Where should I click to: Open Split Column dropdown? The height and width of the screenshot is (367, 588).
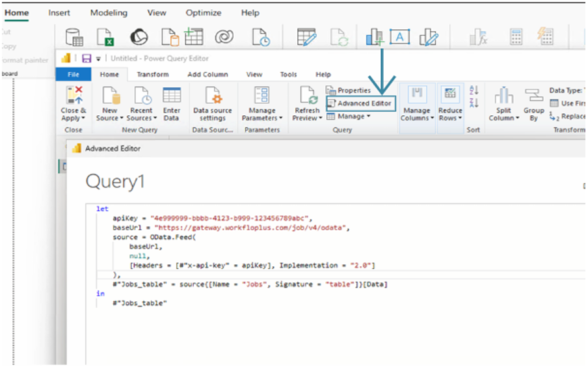pyautogui.click(x=503, y=104)
